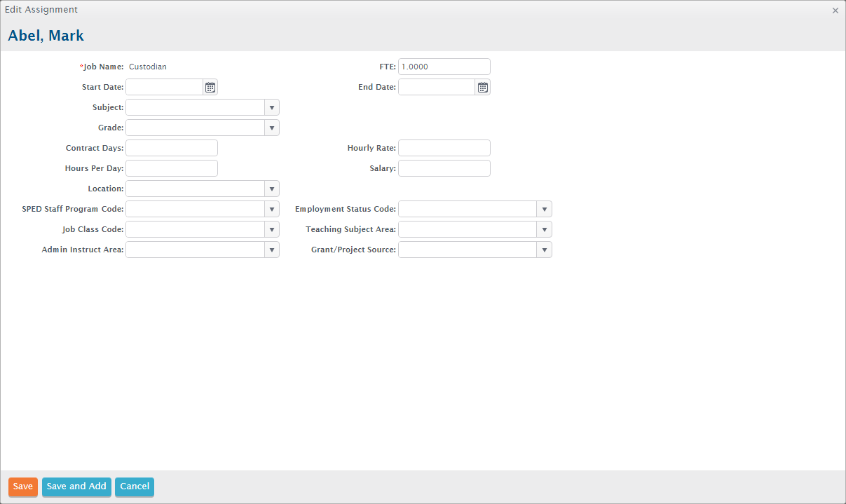This screenshot has width=846, height=504.
Task: Expand the Job Class Code dropdown
Action: pos(271,229)
